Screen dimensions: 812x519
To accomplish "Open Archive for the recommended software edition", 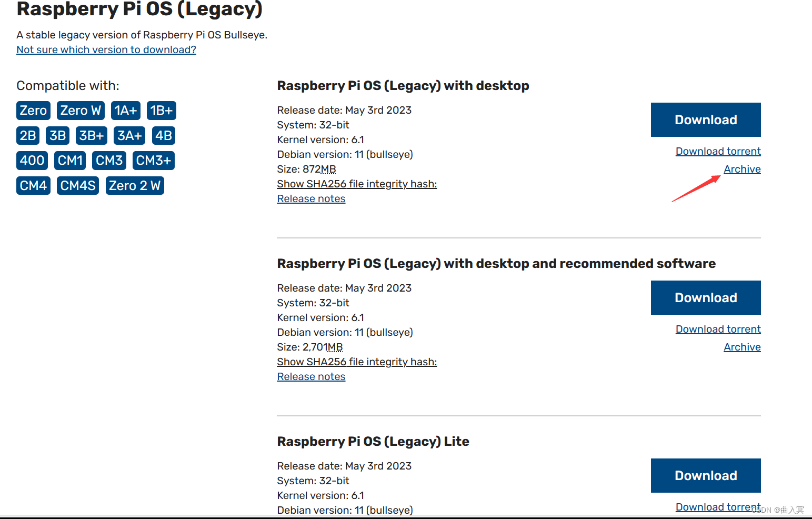I will click(742, 347).
